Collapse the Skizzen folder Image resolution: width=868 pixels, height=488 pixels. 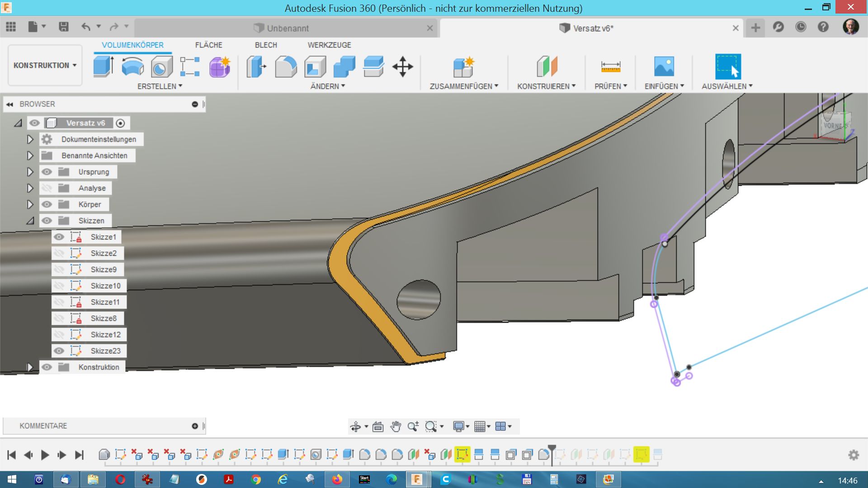[30, 221]
